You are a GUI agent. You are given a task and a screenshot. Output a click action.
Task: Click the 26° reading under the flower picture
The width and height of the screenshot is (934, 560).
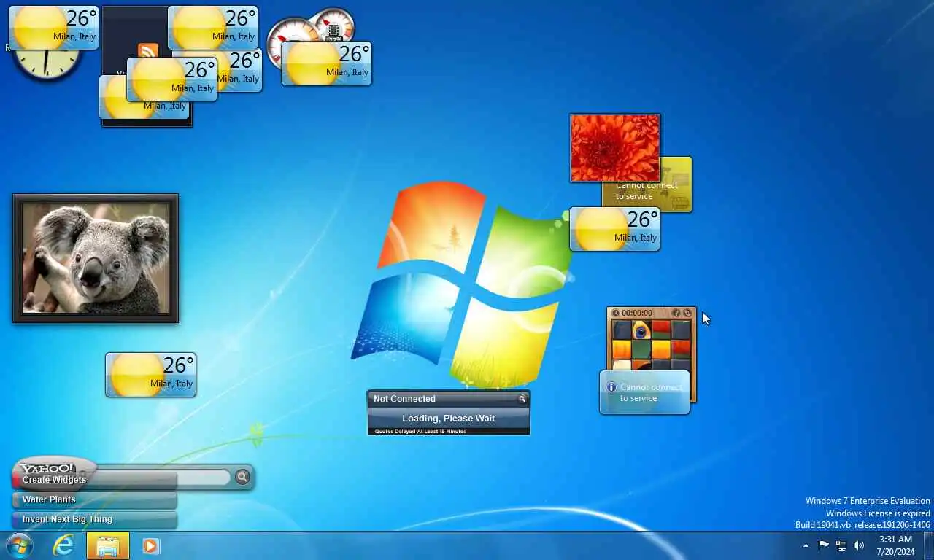pyautogui.click(x=642, y=219)
